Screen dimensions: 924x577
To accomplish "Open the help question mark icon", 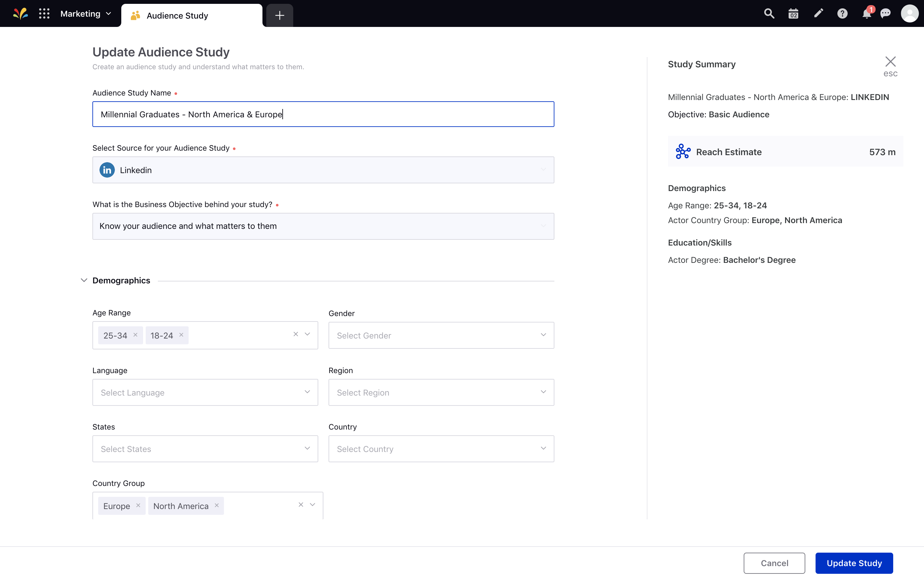I will coord(842,14).
